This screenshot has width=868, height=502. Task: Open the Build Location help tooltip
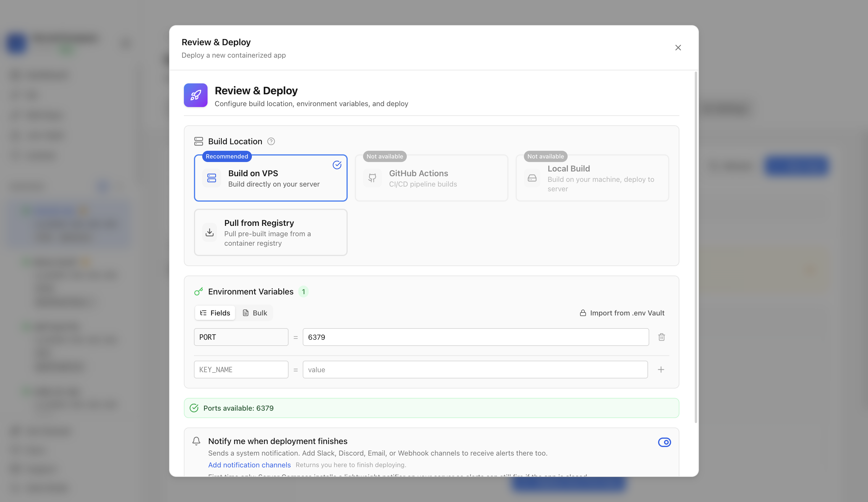coord(271,141)
